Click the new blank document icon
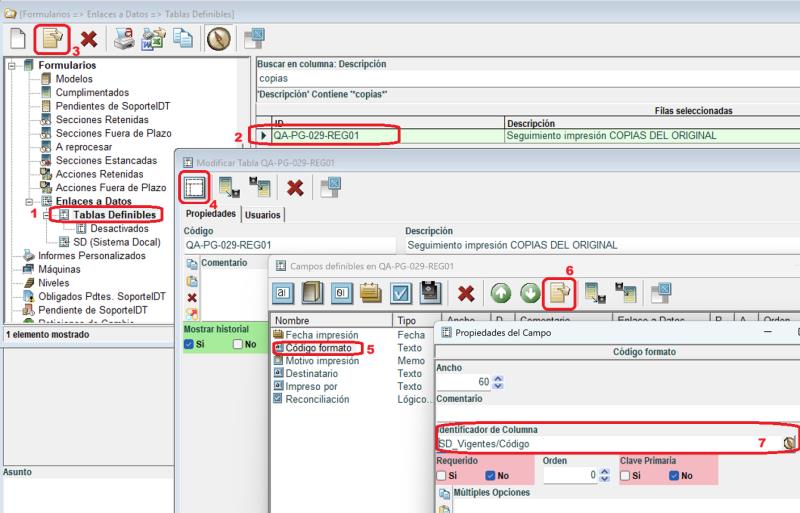 [x=18, y=39]
